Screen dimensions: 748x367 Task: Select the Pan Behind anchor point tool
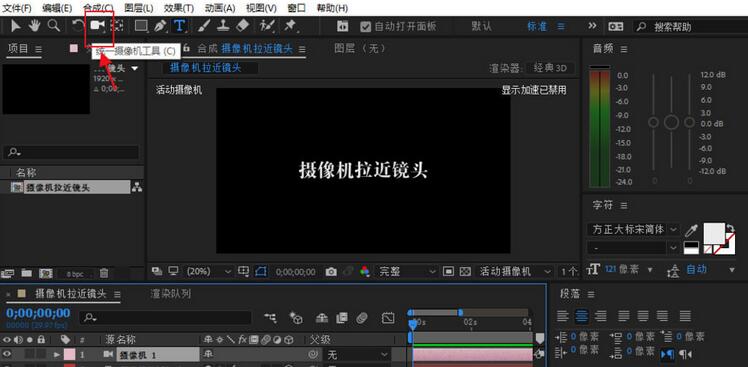pyautogui.click(x=118, y=26)
